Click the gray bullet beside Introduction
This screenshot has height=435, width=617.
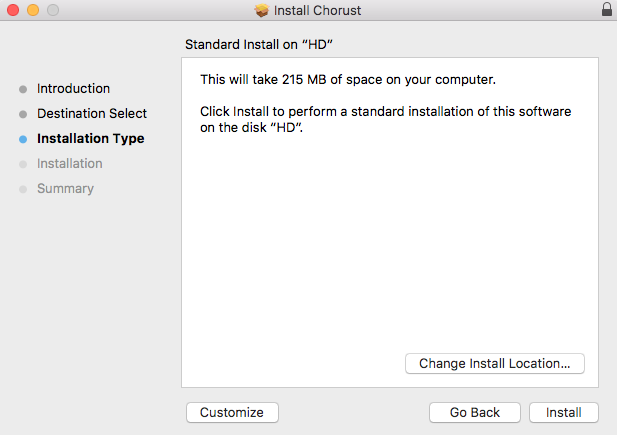pos(23,89)
